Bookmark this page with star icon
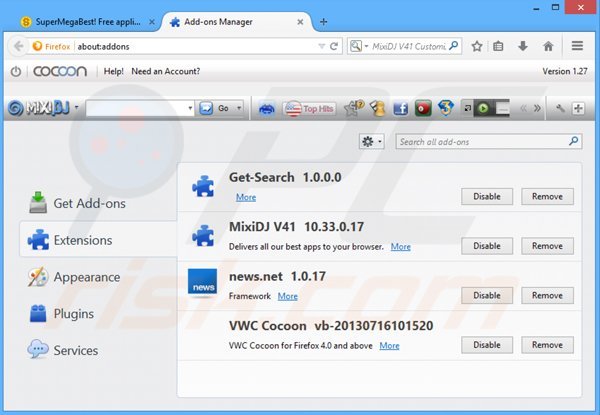Screen dimensions: 600x415 (477, 46)
